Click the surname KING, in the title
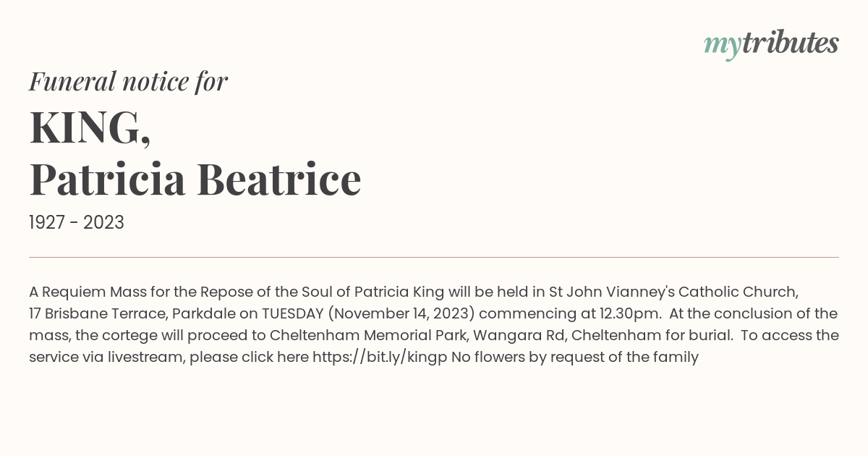Screen dimensions: 868x456 coord(90,128)
